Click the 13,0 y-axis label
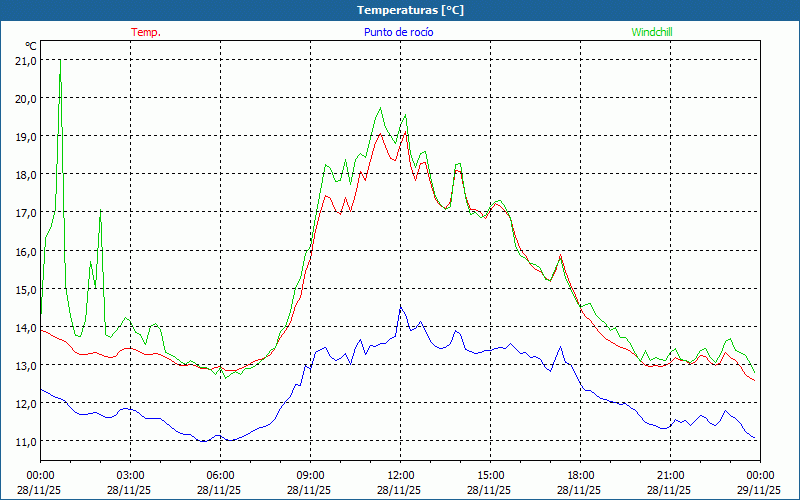Screen dimensions: 800x500 pyautogui.click(x=26, y=365)
